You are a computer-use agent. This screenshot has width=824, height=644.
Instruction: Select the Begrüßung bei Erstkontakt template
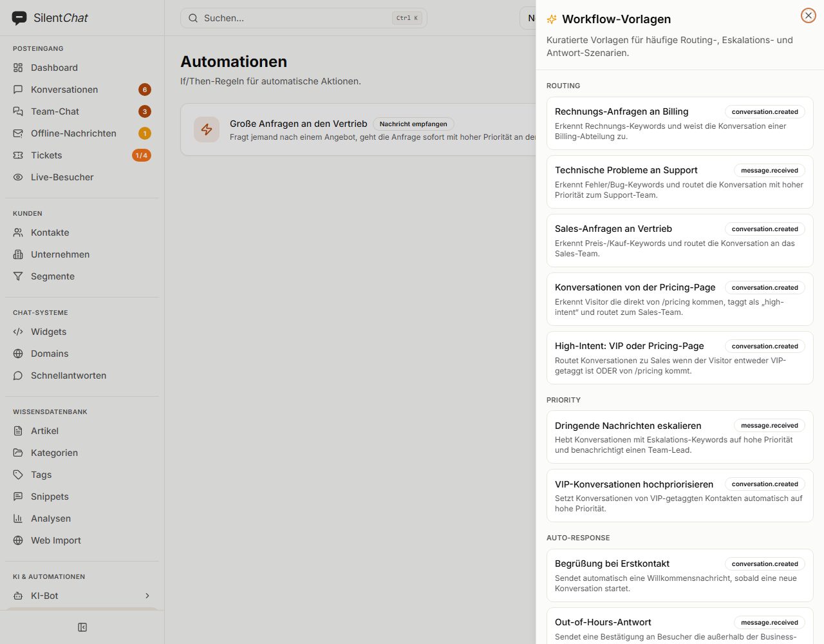tap(680, 575)
